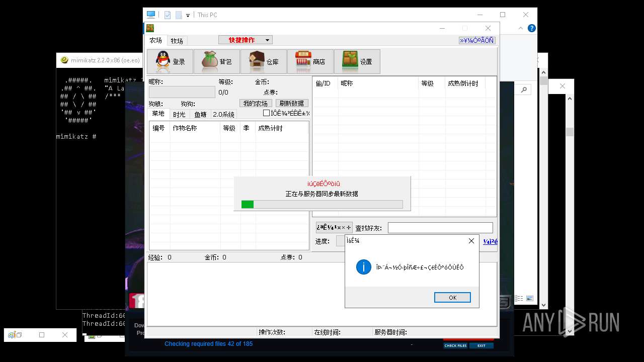Image resolution: width=644 pixels, height=362 pixels.
Task: Switch to the 2.0系统 tab
Action: 223,114
